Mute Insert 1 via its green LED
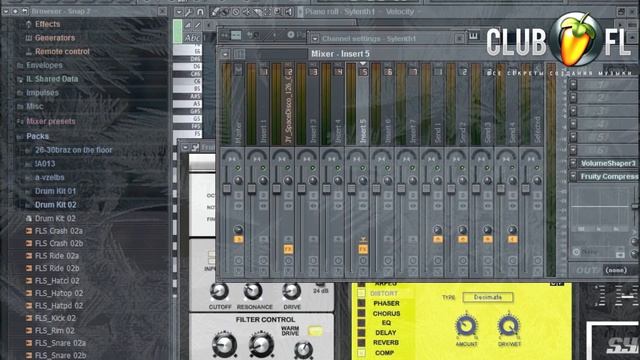The image size is (640, 360). coord(263,168)
